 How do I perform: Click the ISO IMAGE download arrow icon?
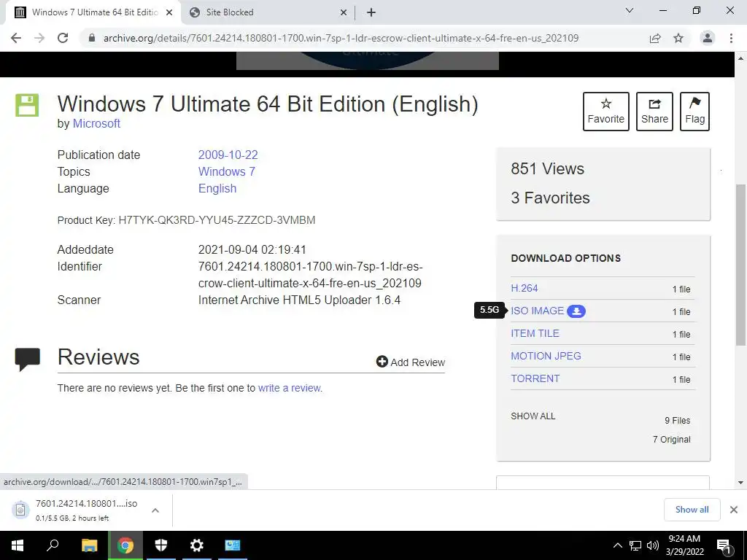coord(576,311)
